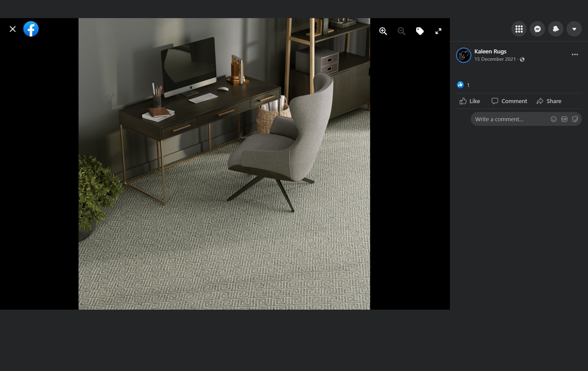Screen dimensions: 588x371
Task: Open the Comment section
Action: pos(509,101)
